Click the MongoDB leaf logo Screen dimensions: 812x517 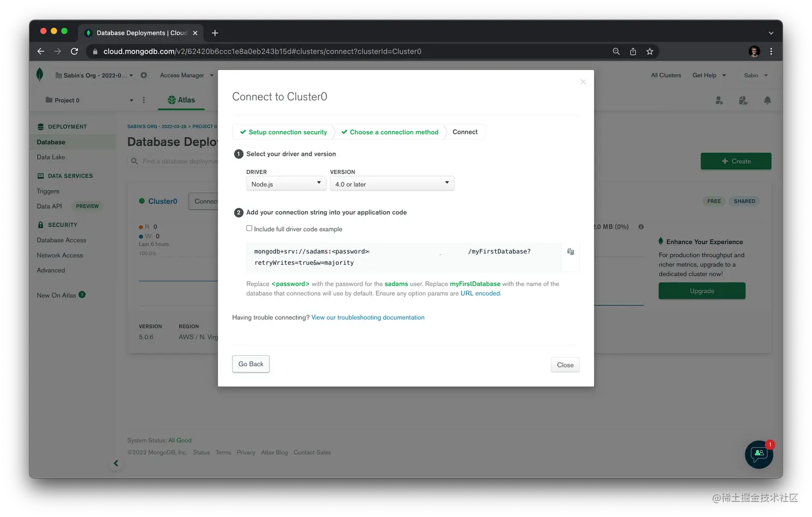40,75
